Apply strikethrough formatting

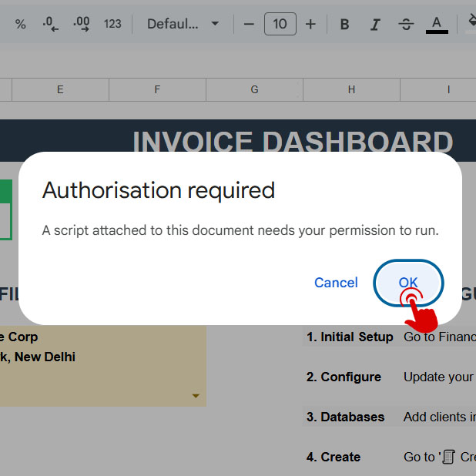click(x=406, y=24)
